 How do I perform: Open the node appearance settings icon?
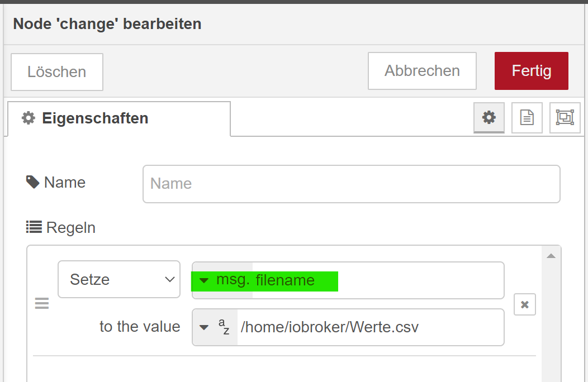565,117
